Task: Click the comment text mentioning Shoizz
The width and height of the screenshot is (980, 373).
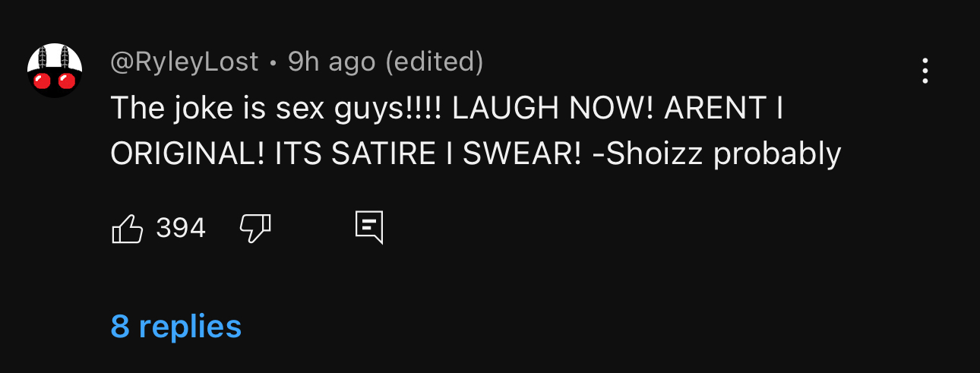Action: click(x=476, y=131)
